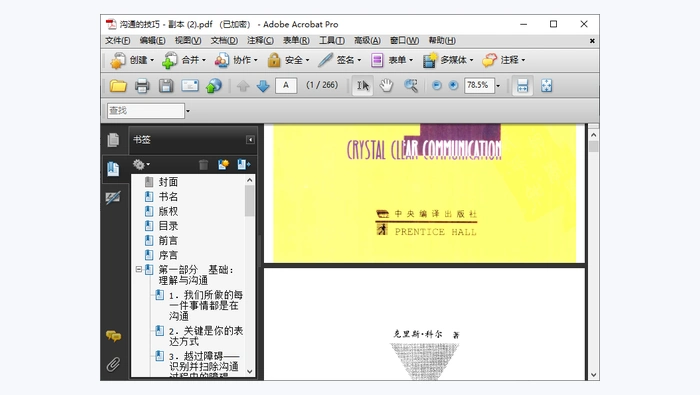
Task: Print the document using the printer icon
Action: pyautogui.click(x=142, y=85)
